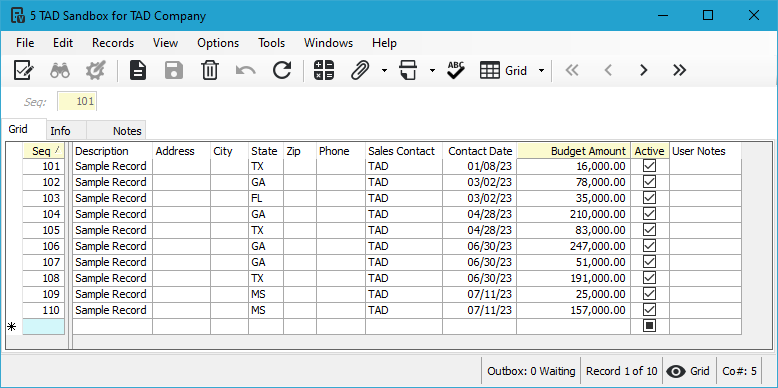Select the Grid tab
The width and height of the screenshot is (778, 388).
24,129
